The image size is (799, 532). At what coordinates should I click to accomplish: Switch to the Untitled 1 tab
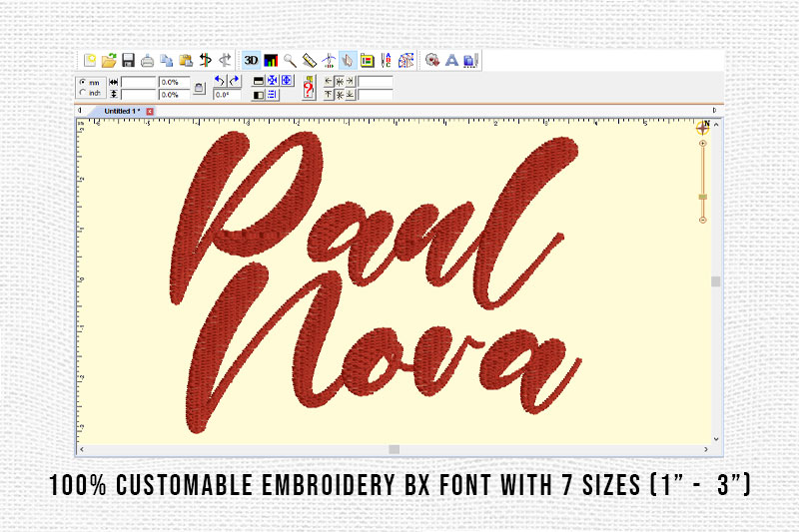pos(122,111)
